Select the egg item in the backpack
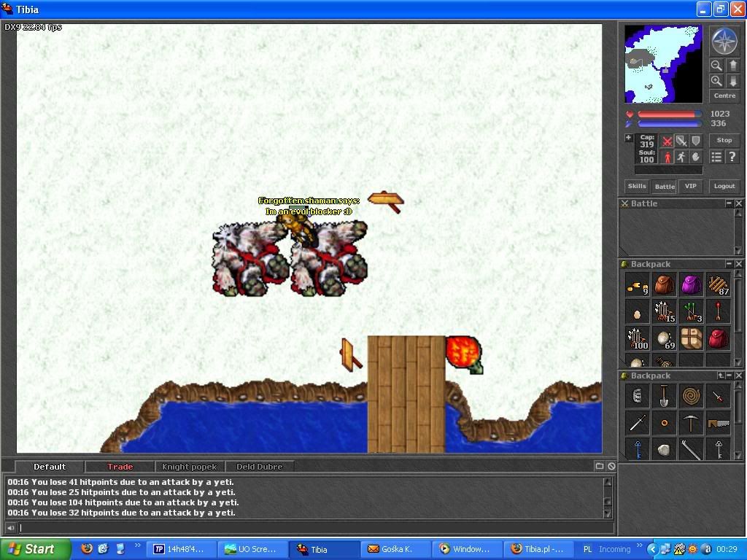 [638, 313]
